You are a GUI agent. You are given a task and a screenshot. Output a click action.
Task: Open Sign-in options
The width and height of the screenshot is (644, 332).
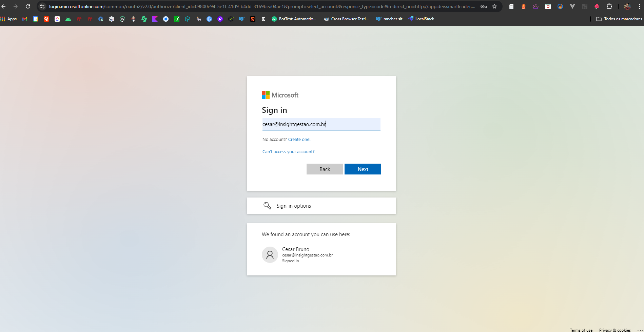coord(321,206)
